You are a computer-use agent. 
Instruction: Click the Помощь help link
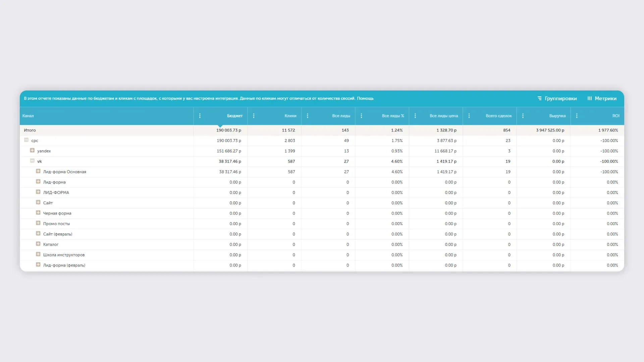[365, 98]
